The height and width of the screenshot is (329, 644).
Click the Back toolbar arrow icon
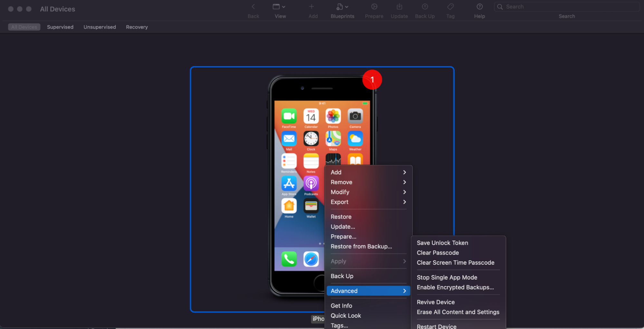[253, 7]
